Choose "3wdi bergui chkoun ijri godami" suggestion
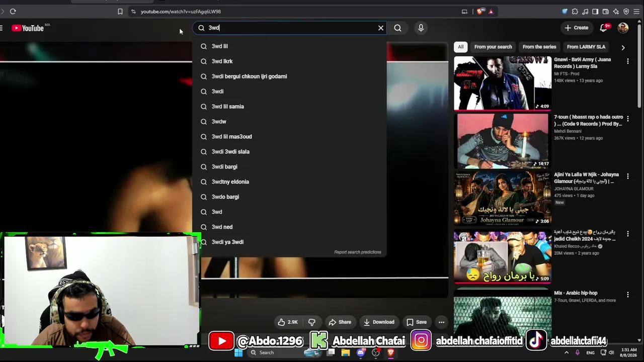This screenshot has height=362, width=644. coord(289,76)
